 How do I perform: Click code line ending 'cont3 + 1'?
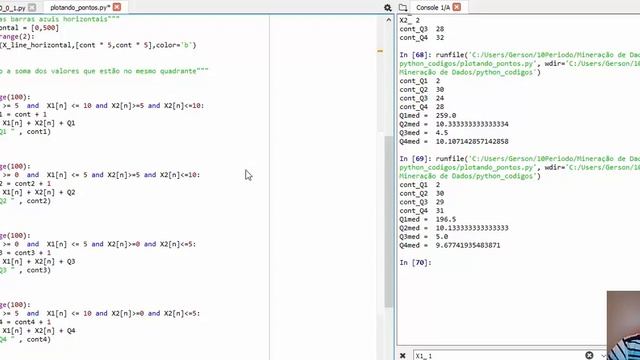(25, 253)
